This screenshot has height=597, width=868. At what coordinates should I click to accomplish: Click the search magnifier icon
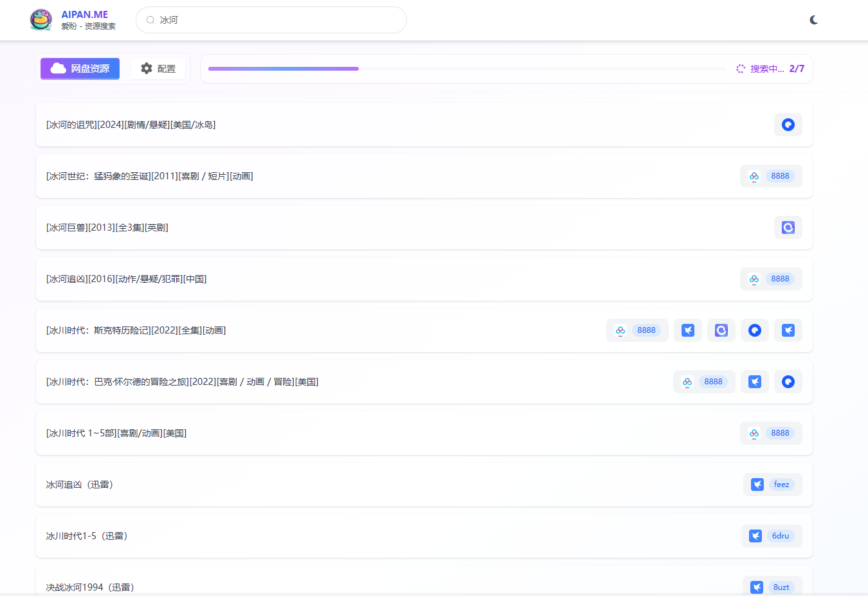pos(150,20)
